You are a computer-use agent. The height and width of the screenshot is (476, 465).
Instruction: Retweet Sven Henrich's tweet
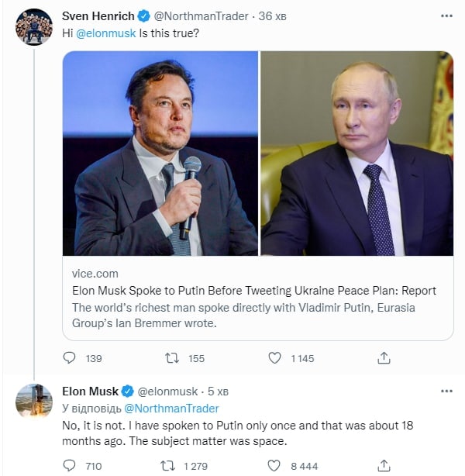pos(174,358)
